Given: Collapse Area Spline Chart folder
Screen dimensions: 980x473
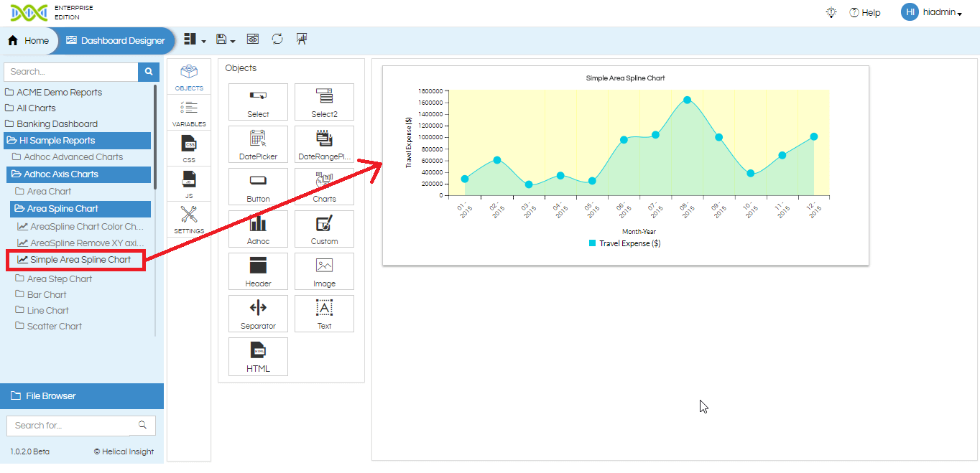Looking at the screenshot, I should tap(80, 209).
